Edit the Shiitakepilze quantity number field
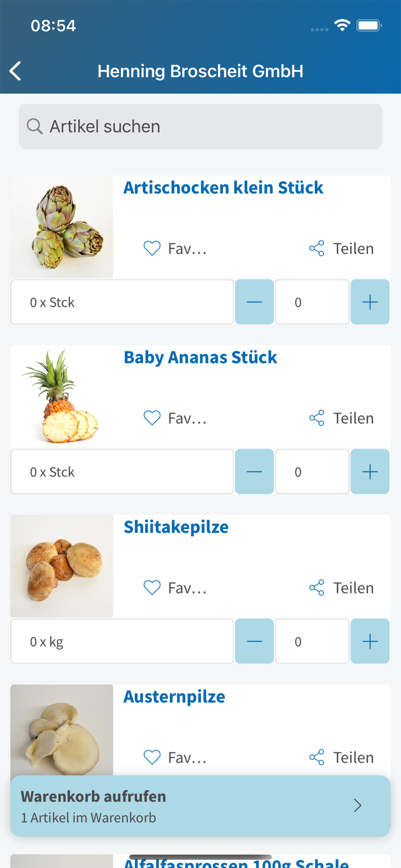 [x=312, y=641]
